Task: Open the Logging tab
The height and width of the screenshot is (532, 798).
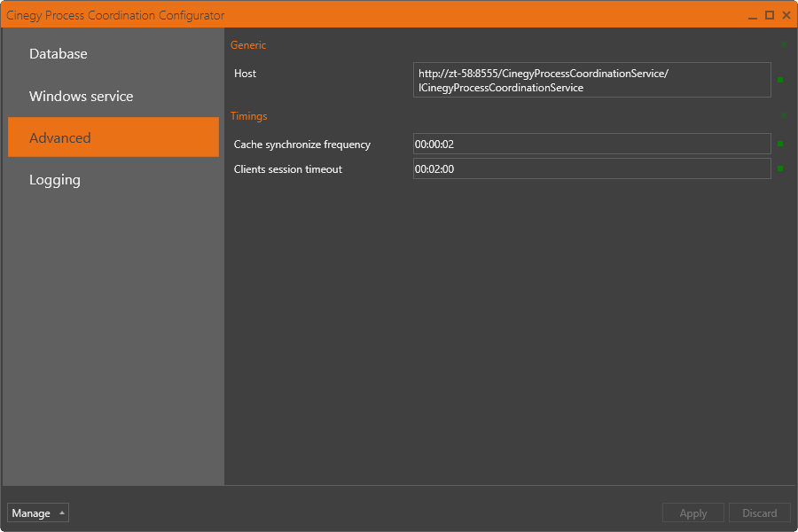Action: (113, 180)
